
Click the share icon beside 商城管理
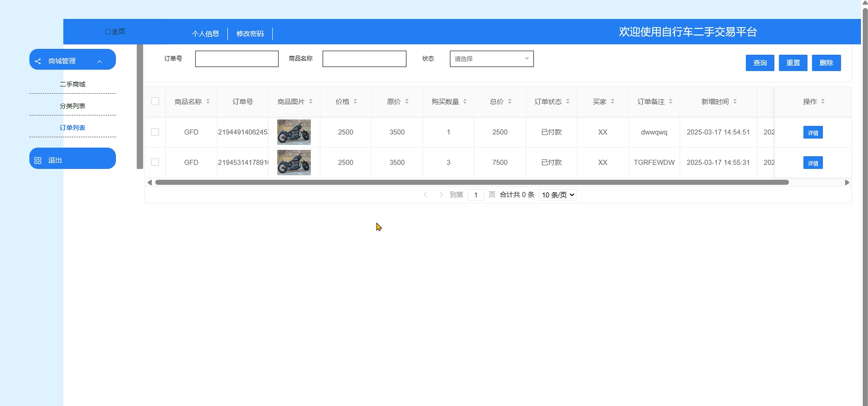[x=38, y=61]
